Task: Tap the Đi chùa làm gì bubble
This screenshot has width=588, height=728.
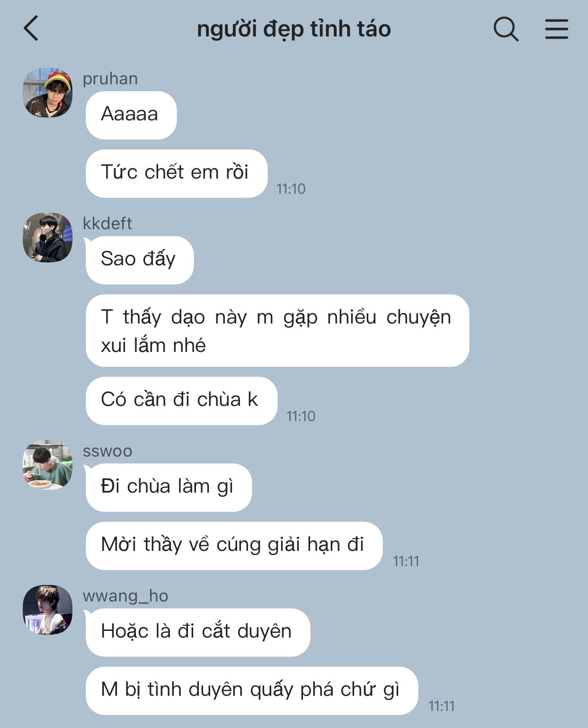Action: (x=169, y=487)
